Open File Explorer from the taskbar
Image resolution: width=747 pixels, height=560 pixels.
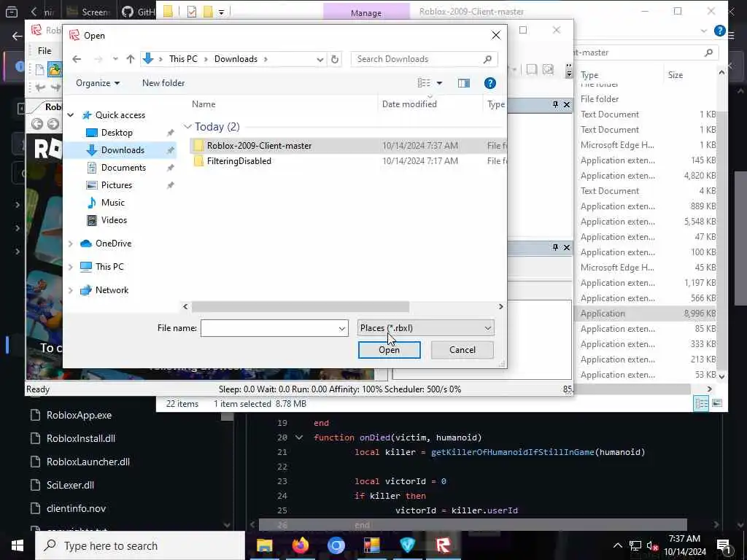click(264, 545)
